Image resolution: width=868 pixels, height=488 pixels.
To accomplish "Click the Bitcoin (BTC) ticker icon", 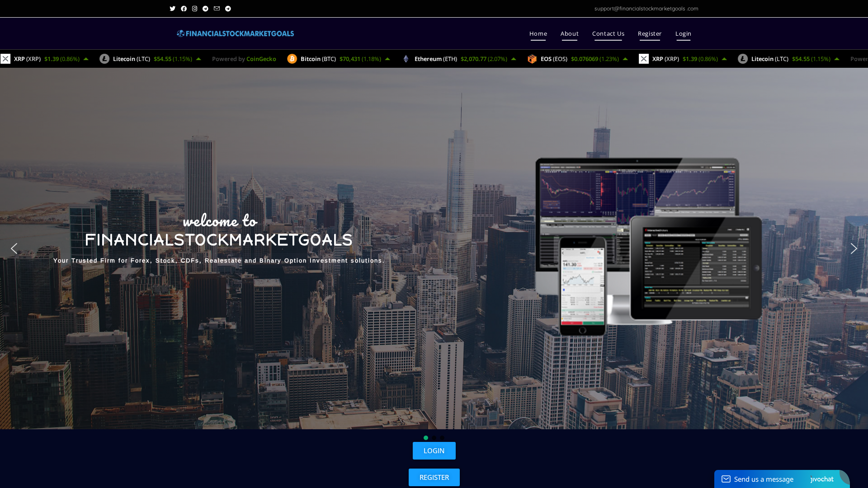I will [x=292, y=59].
